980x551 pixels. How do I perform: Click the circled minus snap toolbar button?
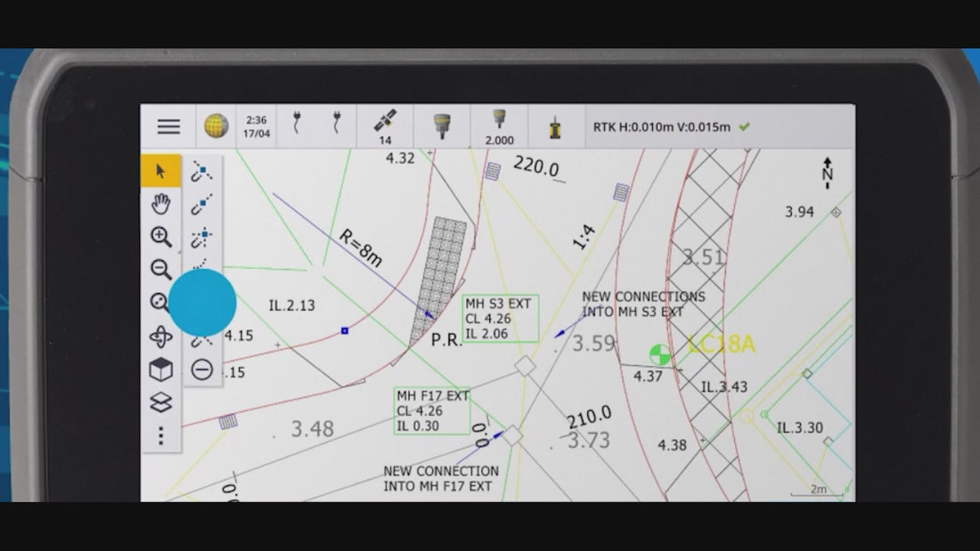pyautogui.click(x=202, y=369)
